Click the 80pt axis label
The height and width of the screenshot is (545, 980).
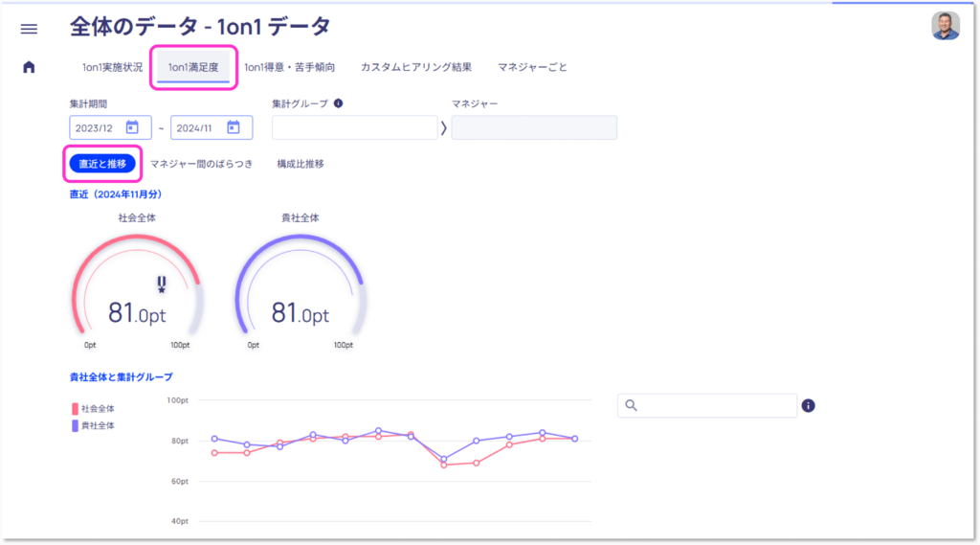click(180, 441)
